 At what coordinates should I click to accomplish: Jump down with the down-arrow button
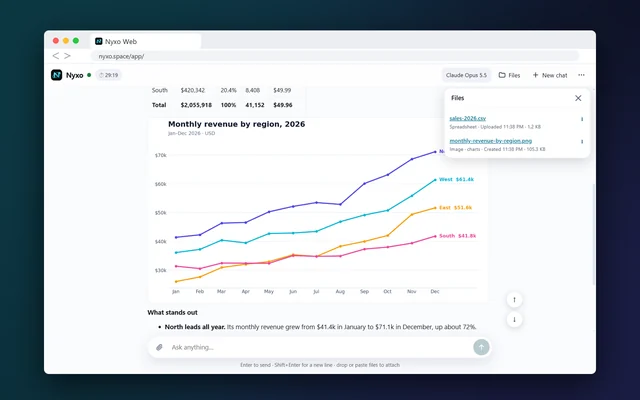click(514, 320)
